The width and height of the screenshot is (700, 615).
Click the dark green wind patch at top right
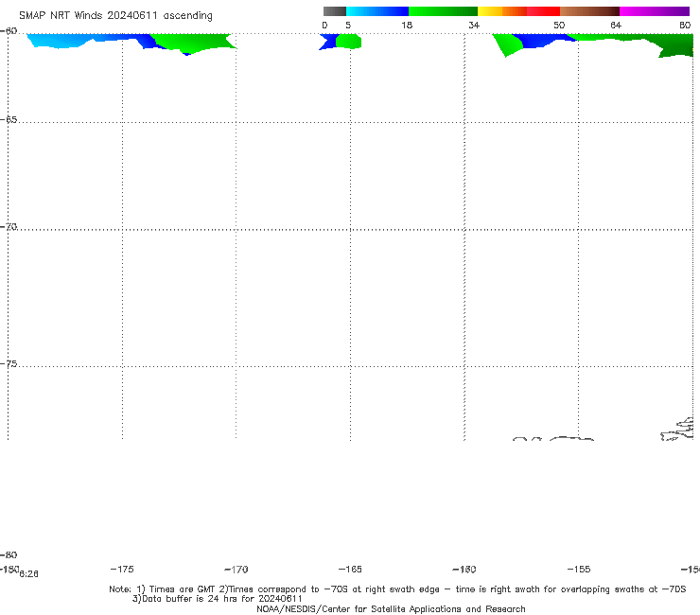pos(676,45)
